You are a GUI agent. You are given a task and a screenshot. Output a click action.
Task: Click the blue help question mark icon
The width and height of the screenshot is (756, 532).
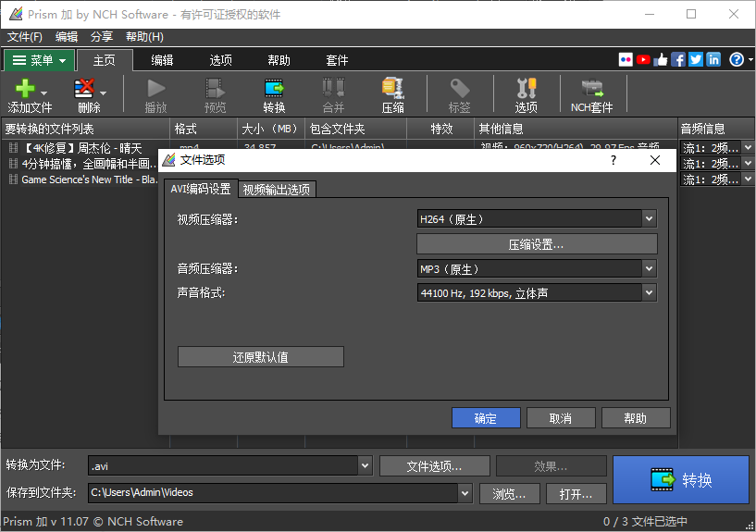point(737,60)
